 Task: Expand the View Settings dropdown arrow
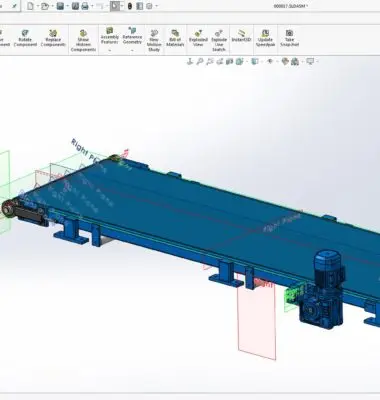click(318, 61)
